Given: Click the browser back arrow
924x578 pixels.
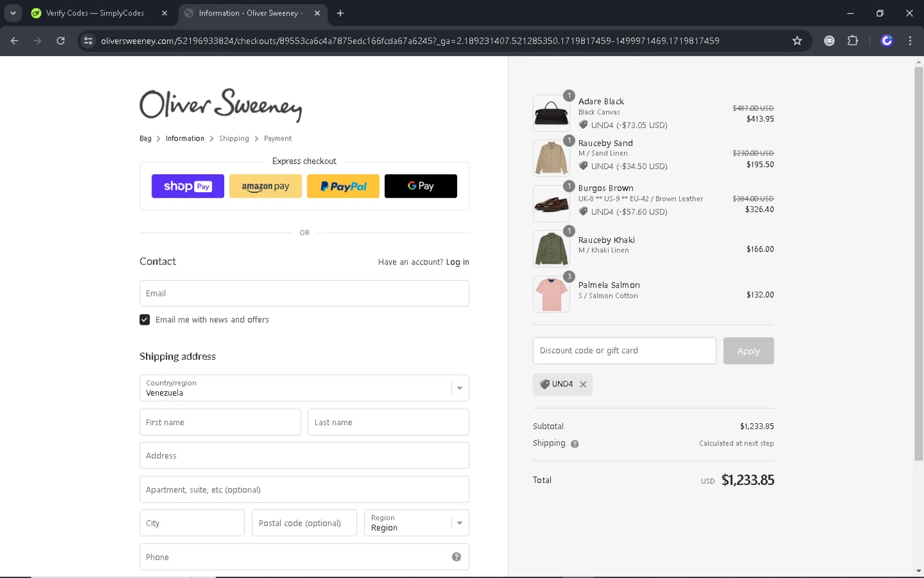Looking at the screenshot, I should click(14, 41).
